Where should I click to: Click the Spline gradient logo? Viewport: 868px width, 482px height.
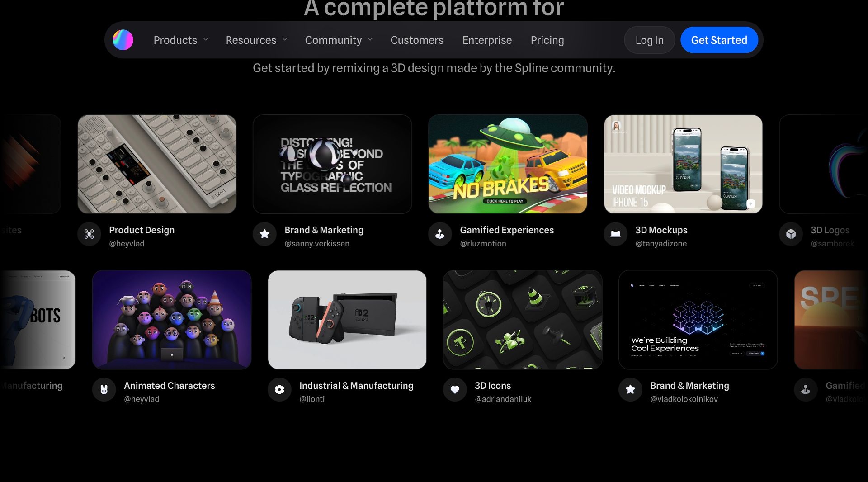[x=123, y=40]
